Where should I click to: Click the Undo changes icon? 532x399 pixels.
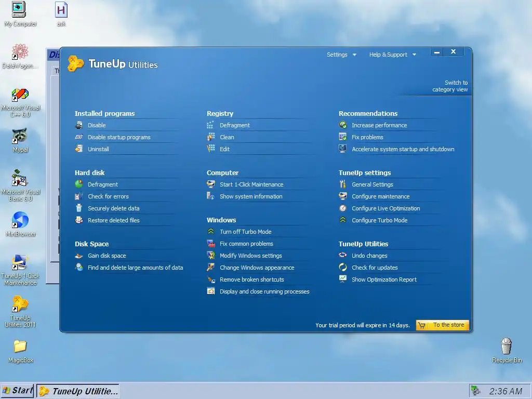tap(343, 255)
